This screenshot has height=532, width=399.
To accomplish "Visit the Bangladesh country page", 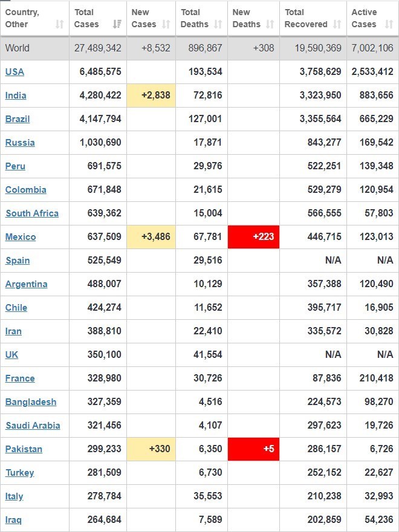I will click(x=31, y=402).
